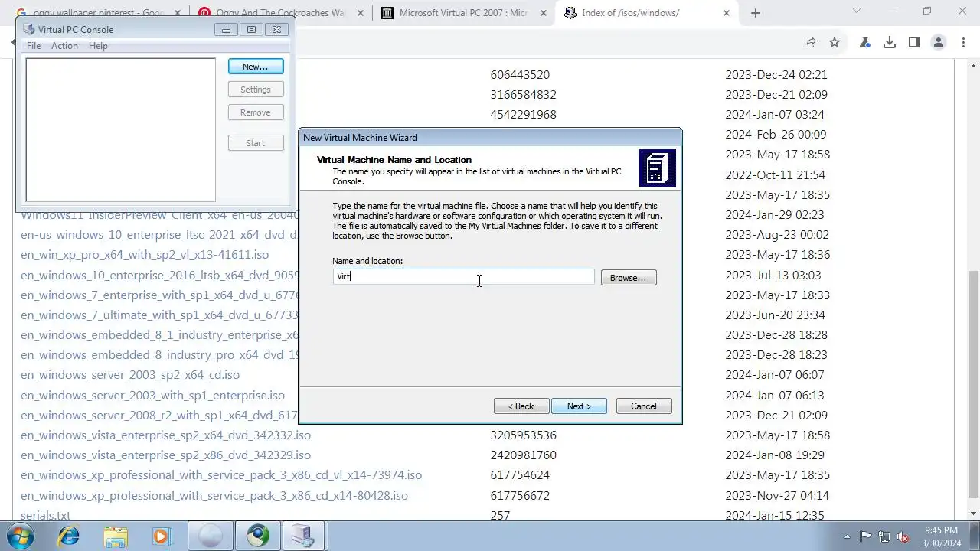Launch Internet Explorer from taskbar

click(69, 536)
